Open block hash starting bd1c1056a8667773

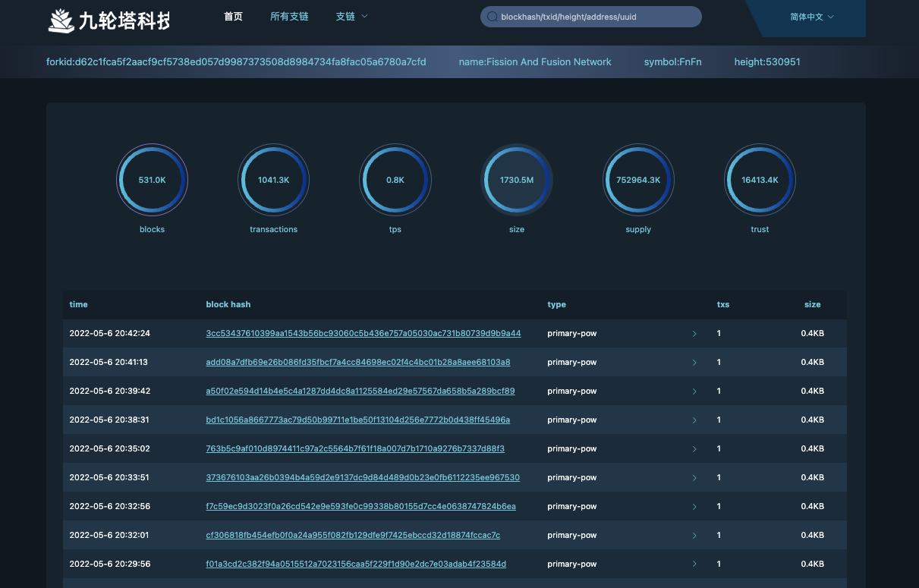pyautogui.click(x=358, y=420)
